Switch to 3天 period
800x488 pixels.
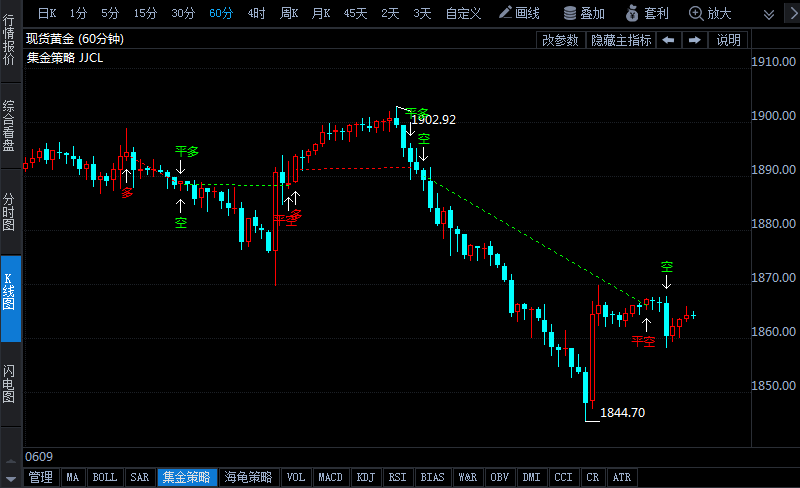click(422, 13)
